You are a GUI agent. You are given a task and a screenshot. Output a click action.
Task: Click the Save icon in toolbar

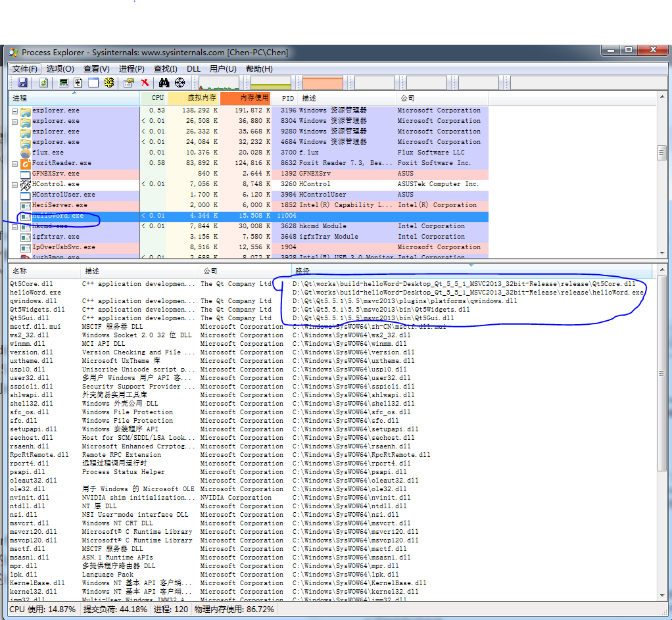(22, 83)
